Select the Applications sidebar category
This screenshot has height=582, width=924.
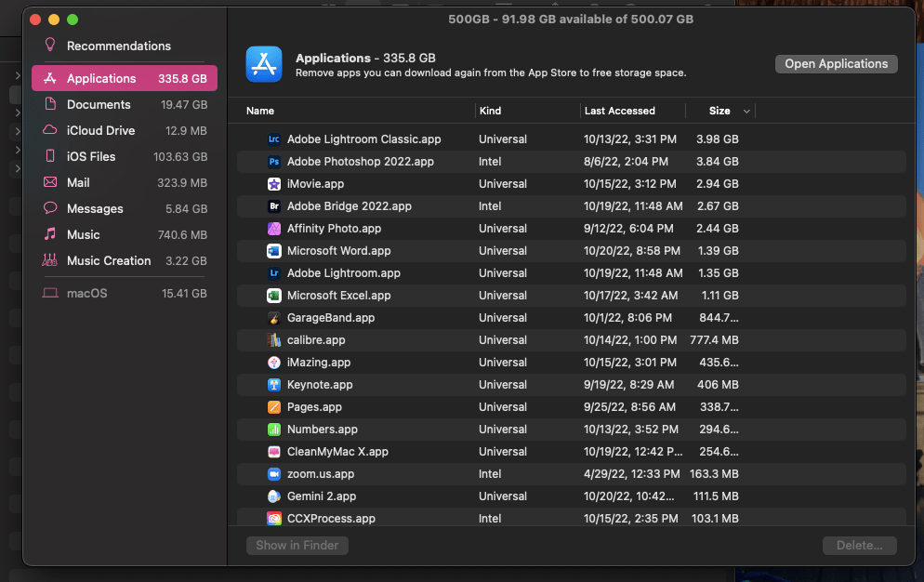click(125, 78)
